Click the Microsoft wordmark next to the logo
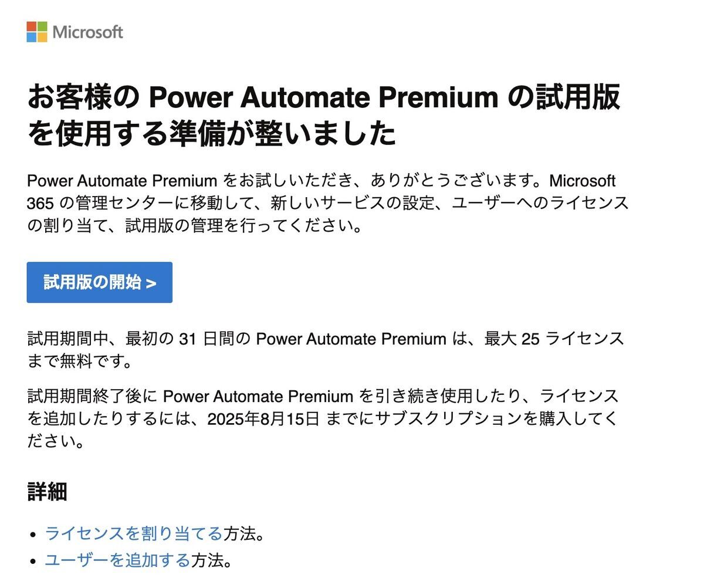 click(88, 33)
